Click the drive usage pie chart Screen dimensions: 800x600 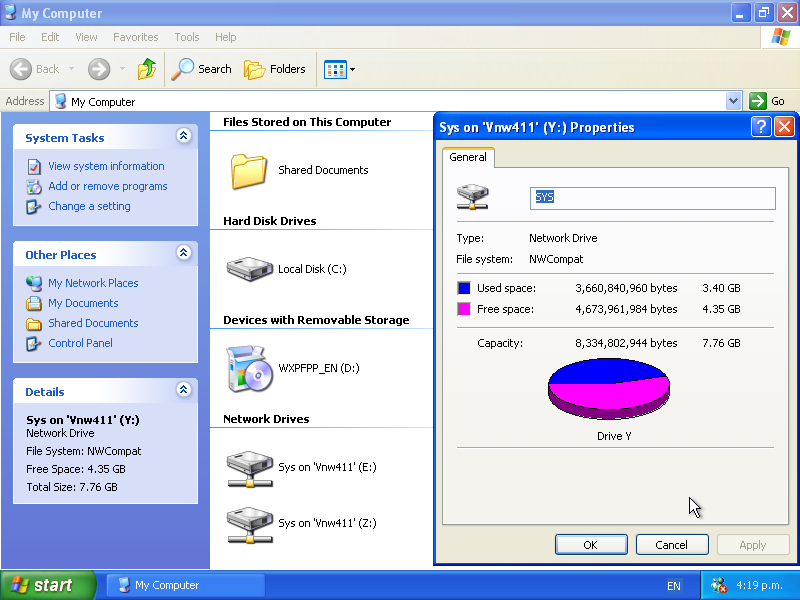pos(609,389)
